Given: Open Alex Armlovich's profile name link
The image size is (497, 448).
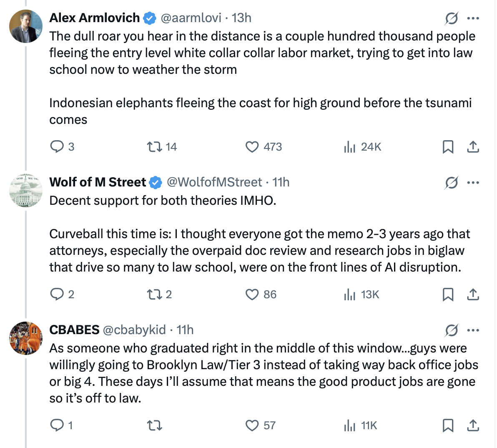Looking at the screenshot, I should 95,18.
